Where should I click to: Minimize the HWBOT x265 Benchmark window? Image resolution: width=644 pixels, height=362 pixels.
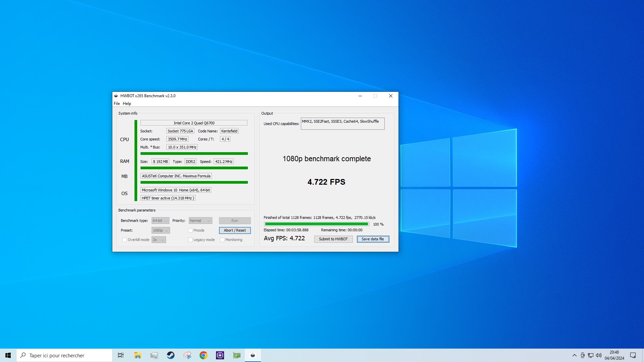tap(360, 96)
